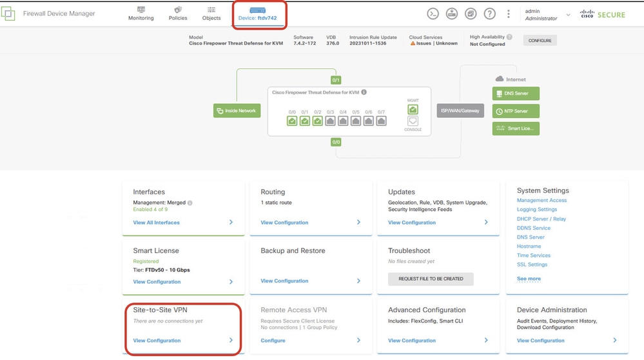The image size is (644, 360).
Task: Open Routing View Configuration link
Action: point(284,223)
